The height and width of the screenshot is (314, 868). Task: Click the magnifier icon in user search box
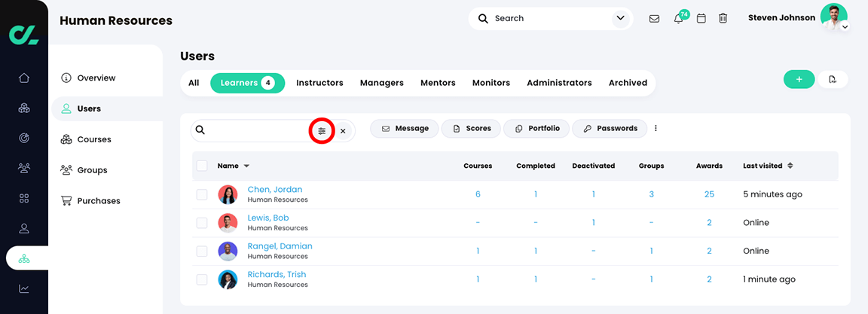[200, 130]
